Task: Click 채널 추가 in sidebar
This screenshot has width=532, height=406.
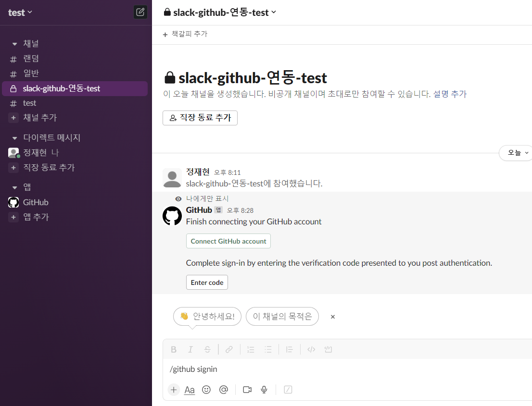Action: (40, 118)
